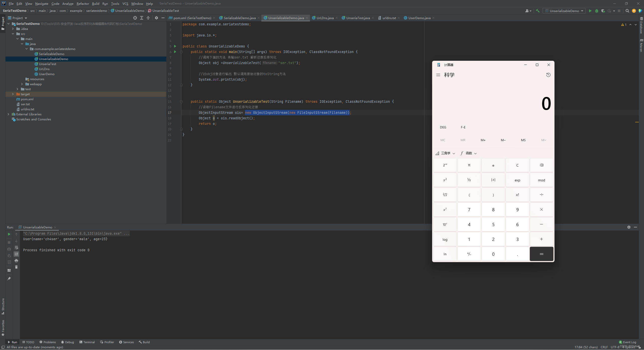Open the calculator history icon
This screenshot has height=350, width=644.
click(548, 75)
